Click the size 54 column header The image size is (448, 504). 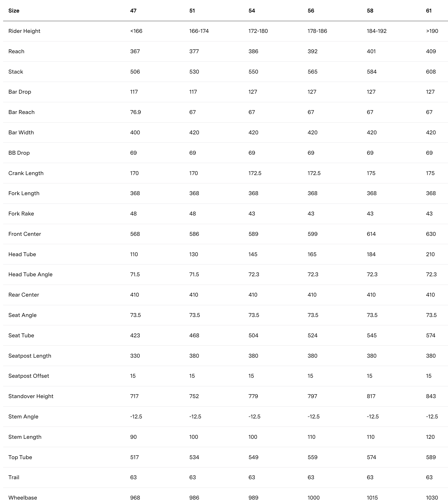coord(252,11)
